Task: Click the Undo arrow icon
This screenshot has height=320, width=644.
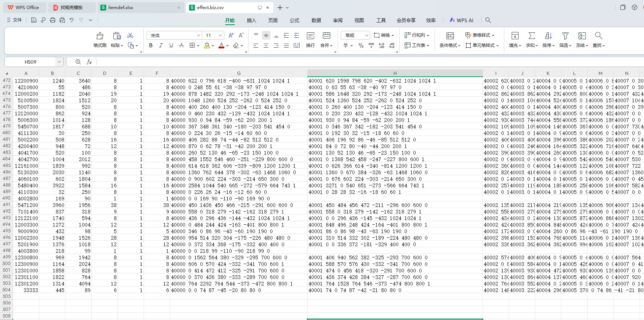Action: coord(72,20)
